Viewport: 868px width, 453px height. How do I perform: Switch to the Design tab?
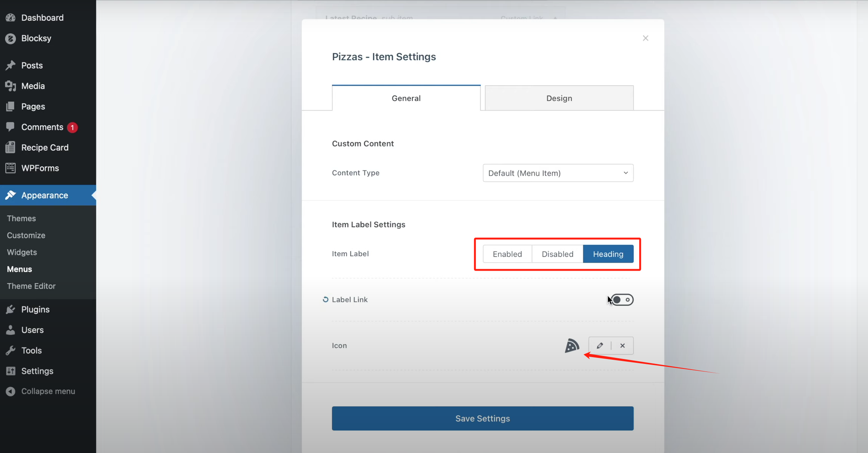559,98
